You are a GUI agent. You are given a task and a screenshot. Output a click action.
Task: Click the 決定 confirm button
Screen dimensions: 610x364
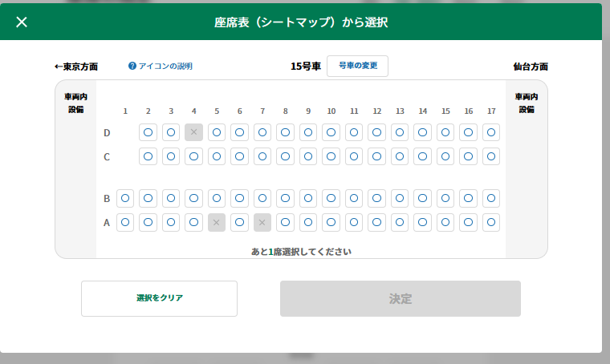400,298
